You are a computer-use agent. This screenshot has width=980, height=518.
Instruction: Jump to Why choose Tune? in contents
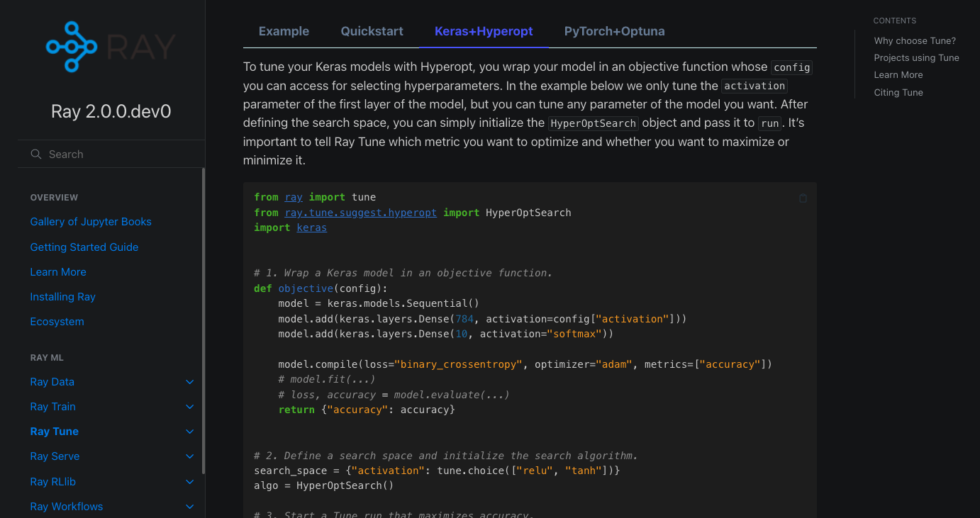pos(915,41)
